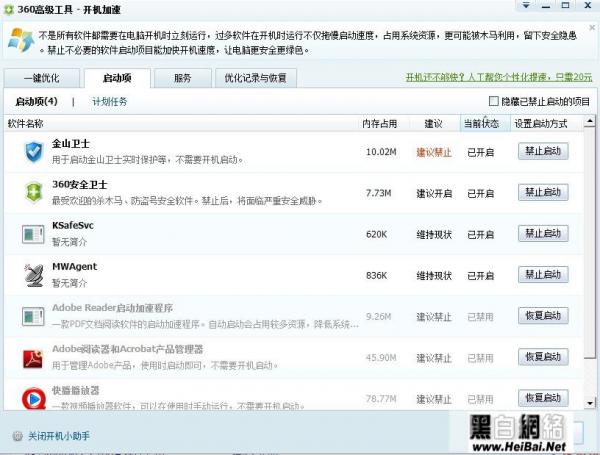Click the gear icon beside 关闭开机小助手
Image resolution: width=600 pixels, height=455 pixels.
click(x=16, y=436)
